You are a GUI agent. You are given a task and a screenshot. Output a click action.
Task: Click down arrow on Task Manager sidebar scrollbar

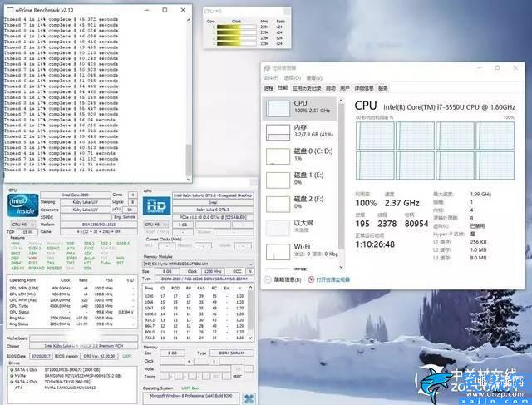coord(341,267)
